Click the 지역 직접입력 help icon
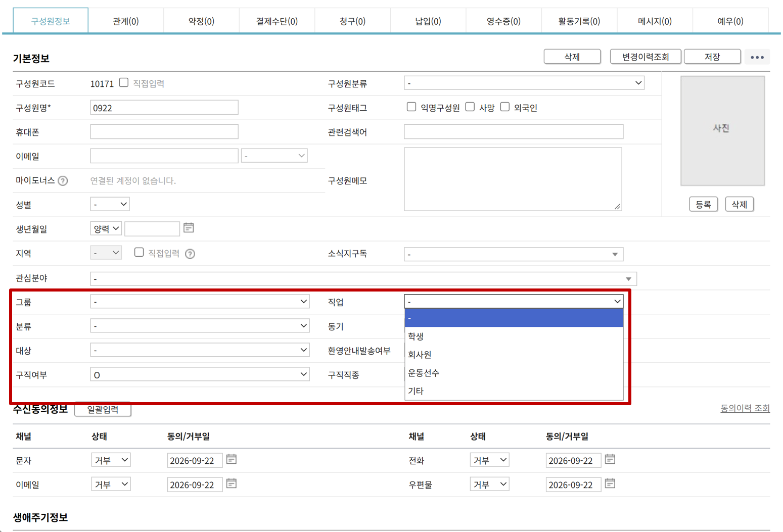 click(190, 254)
